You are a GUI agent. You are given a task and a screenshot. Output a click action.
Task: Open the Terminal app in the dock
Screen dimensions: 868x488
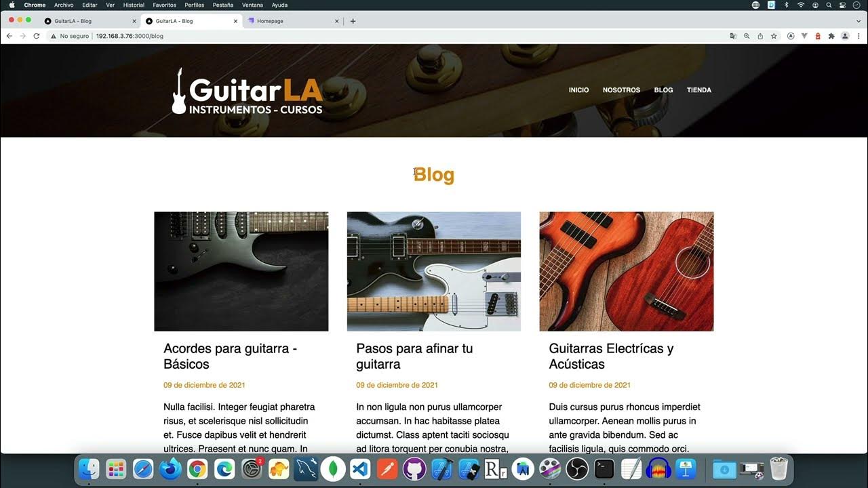tap(604, 468)
